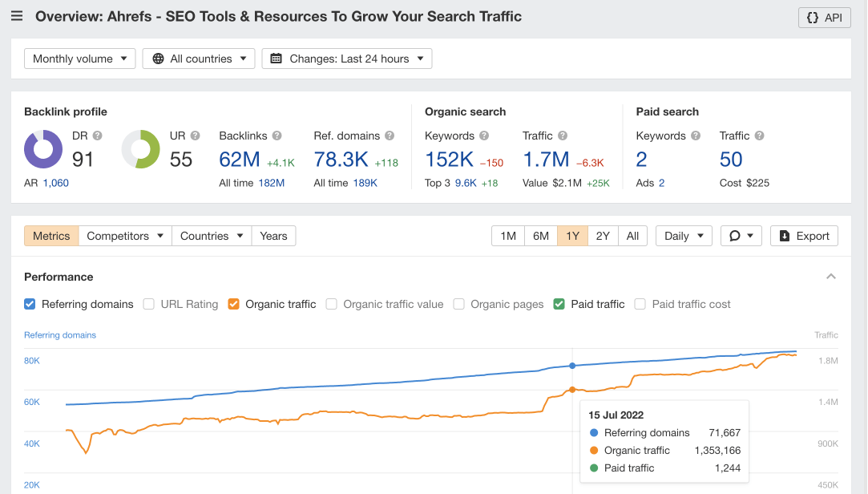Click orange organic traffic chart point
Screen dimensions: 868x494
[x=572, y=390]
